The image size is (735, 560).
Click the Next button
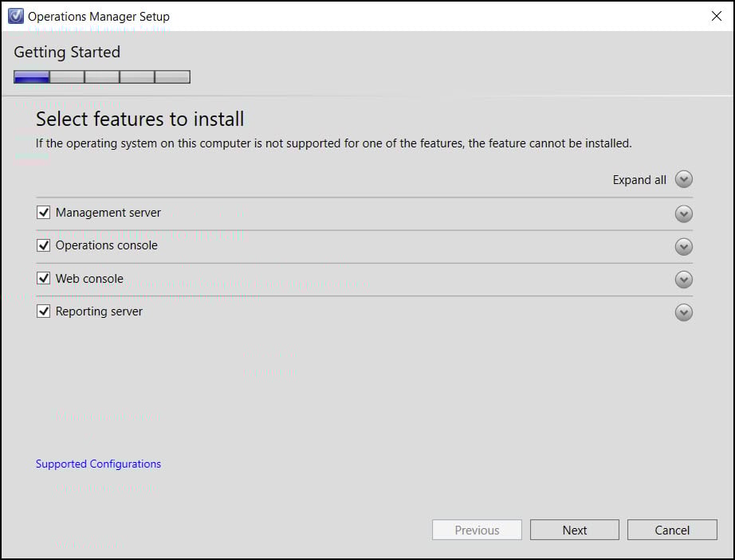point(575,530)
